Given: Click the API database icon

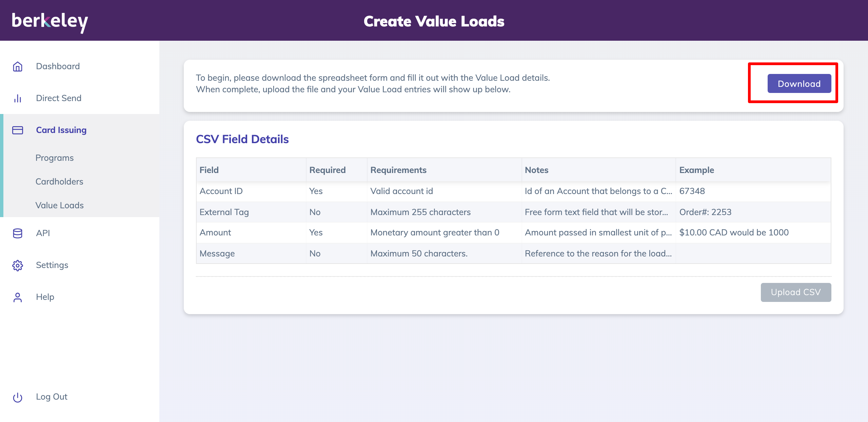Looking at the screenshot, I should coord(18,233).
